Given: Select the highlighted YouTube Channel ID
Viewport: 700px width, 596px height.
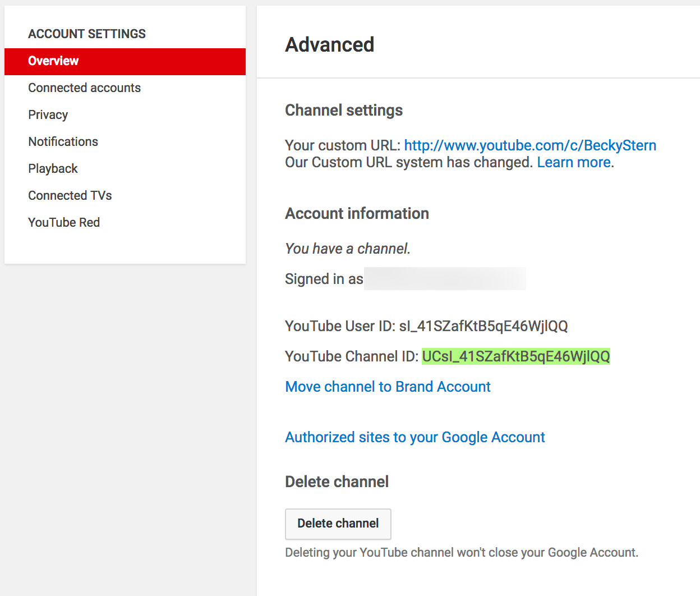Looking at the screenshot, I should (x=515, y=356).
